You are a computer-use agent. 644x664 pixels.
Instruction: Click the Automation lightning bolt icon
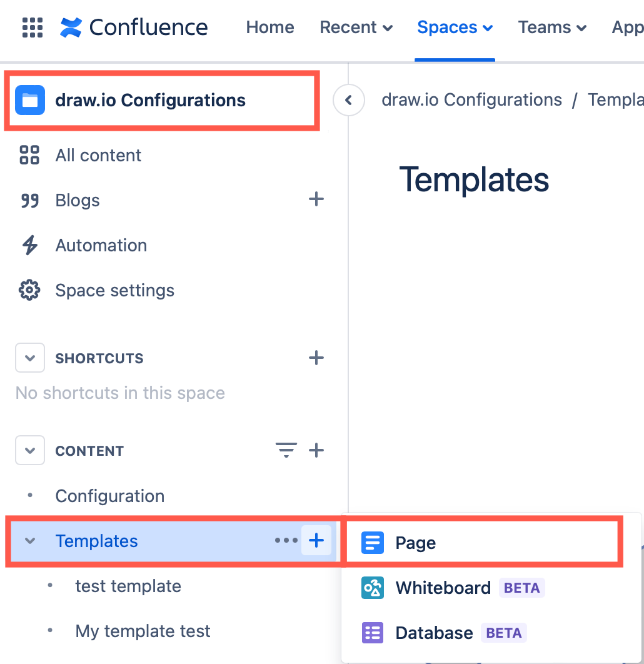29,245
